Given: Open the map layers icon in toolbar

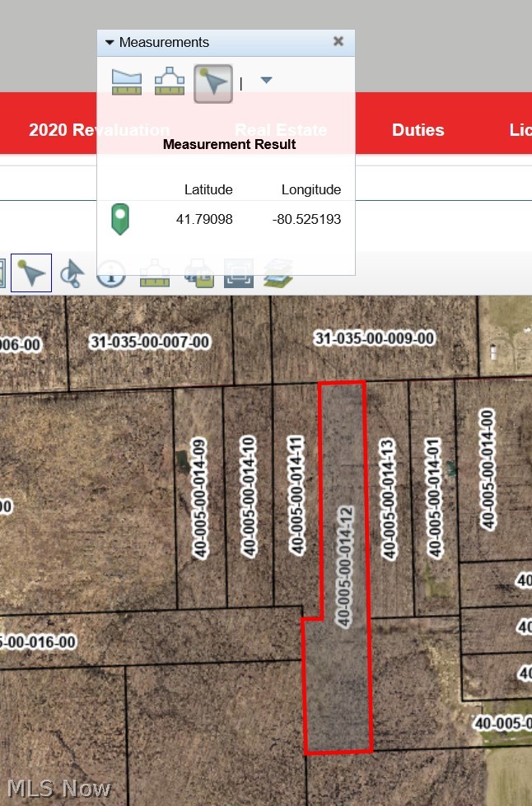Looking at the screenshot, I should [278, 273].
